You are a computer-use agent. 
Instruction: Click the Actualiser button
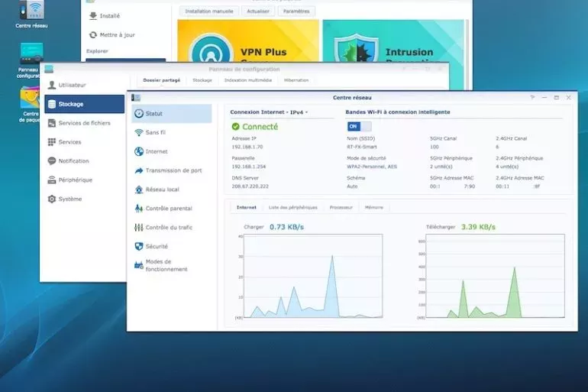pyautogui.click(x=258, y=11)
